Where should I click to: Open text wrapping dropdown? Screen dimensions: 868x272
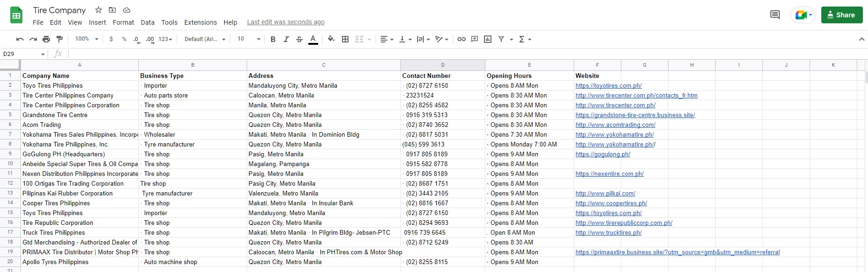point(423,39)
